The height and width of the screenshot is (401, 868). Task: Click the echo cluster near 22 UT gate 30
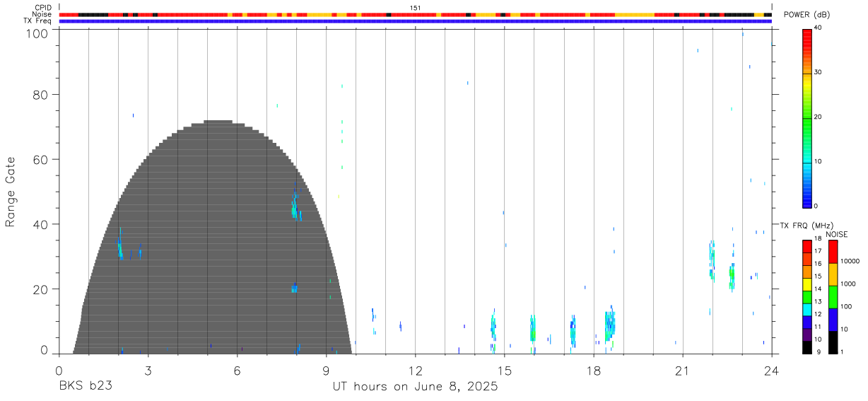pyautogui.click(x=712, y=260)
